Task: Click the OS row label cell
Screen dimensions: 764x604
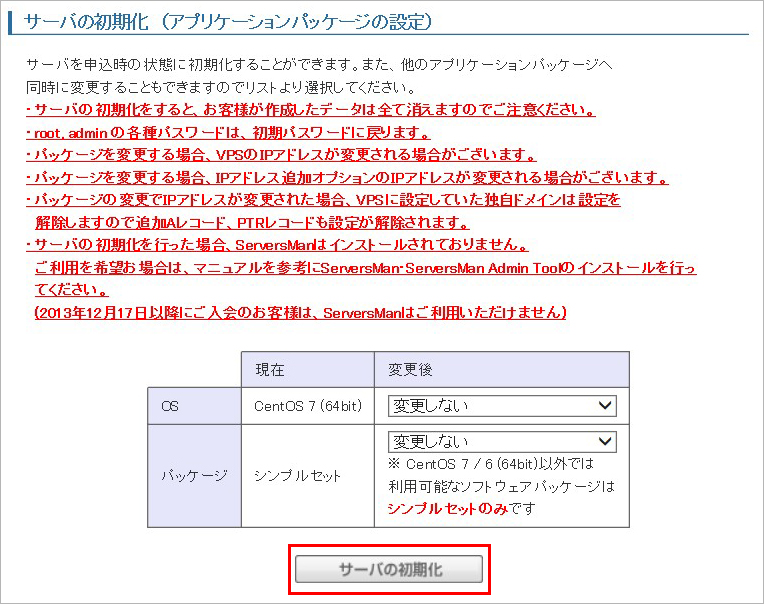Action: 169,406
